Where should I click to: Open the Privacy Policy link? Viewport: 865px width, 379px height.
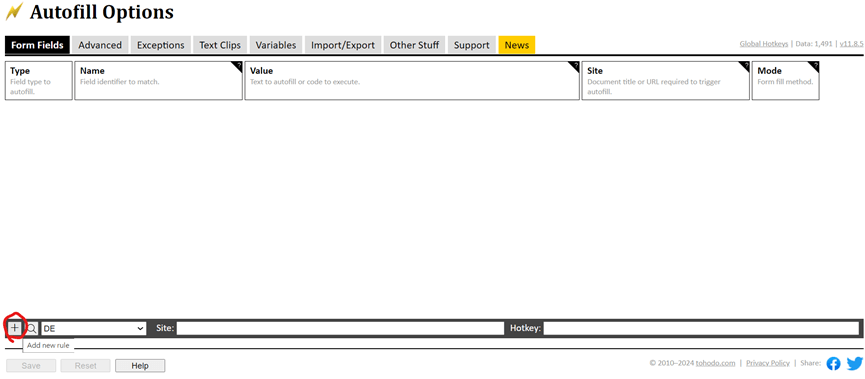[767, 363]
